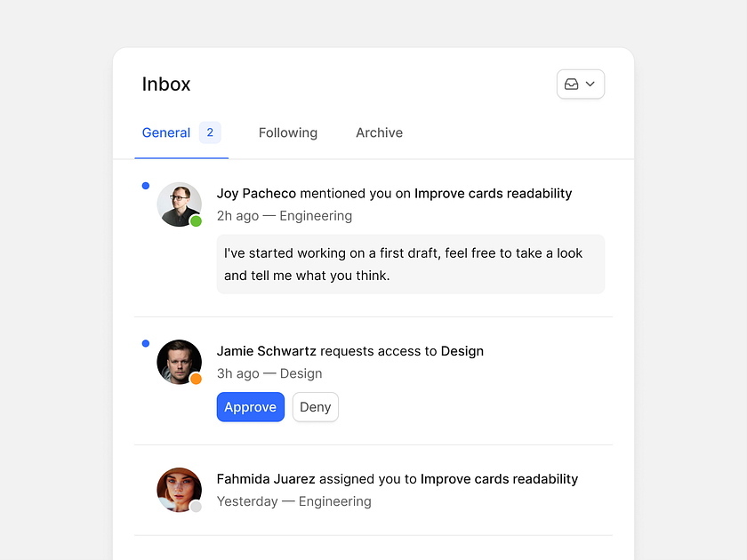Screen dimensions: 747x560
Task: Open the filter chevron in the top-right button
Action: pyautogui.click(x=590, y=84)
